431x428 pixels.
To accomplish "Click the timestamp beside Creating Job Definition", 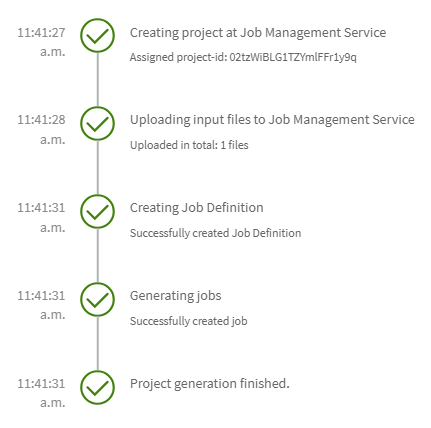I will point(41,218).
